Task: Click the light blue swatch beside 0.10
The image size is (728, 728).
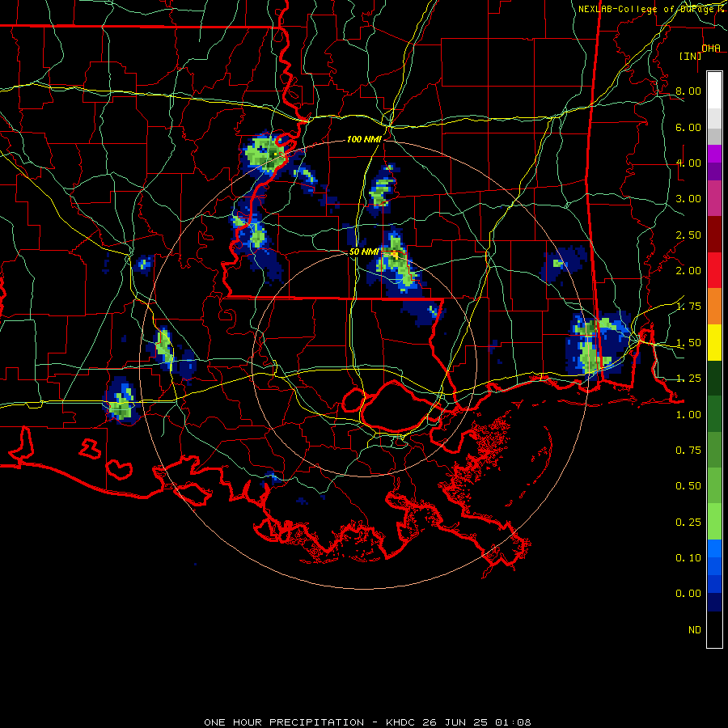Action: [714, 548]
